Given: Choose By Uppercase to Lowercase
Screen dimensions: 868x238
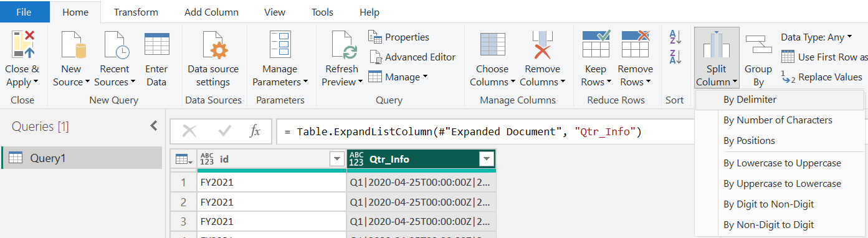Looking at the screenshot, I should coord(780,184).
